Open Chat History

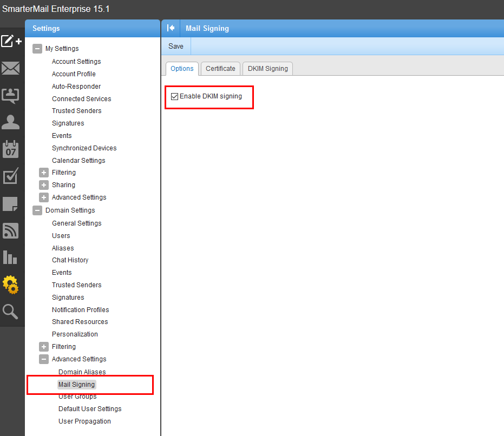(x=70, y=260)
